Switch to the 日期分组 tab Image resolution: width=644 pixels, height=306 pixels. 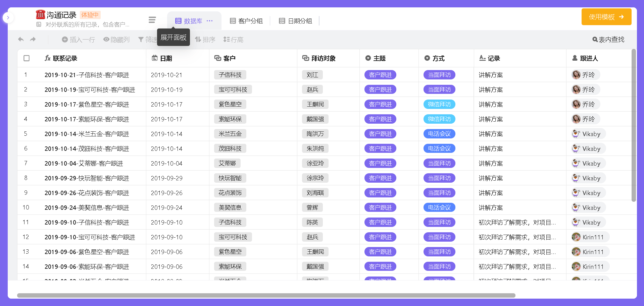point(296,21)
